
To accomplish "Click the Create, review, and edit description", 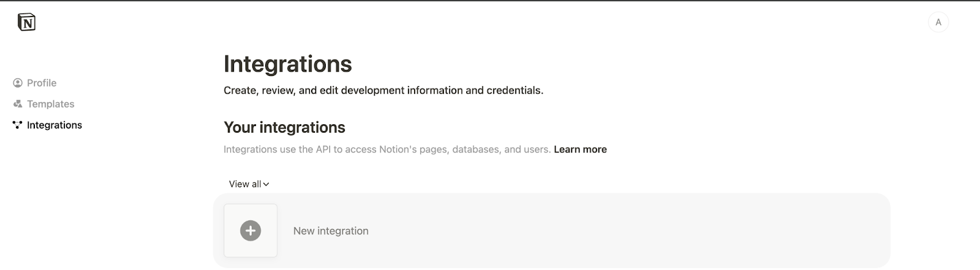I will (383, 91).
